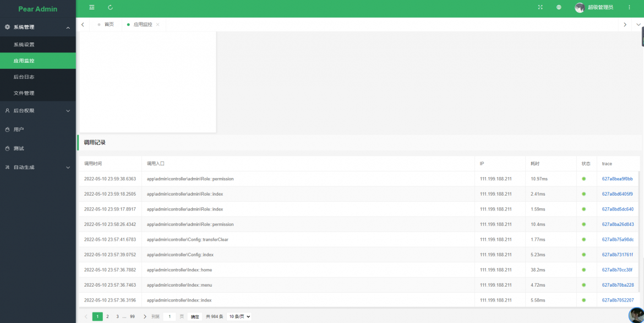This screenshot has width=644, height=323.
Task: Switch to the 首页 tab
Action: 106,25
